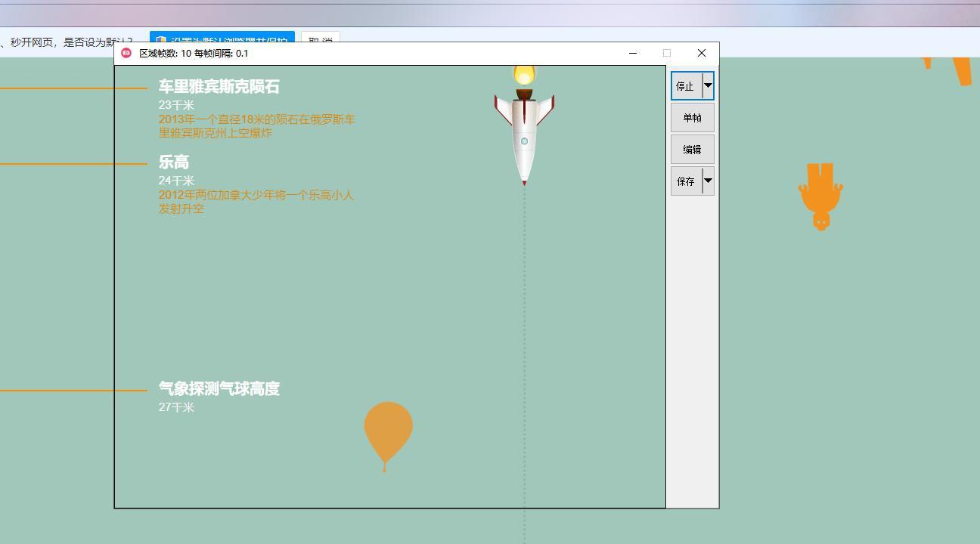Click the 27千米 altitude label

[x=176, y=407]
